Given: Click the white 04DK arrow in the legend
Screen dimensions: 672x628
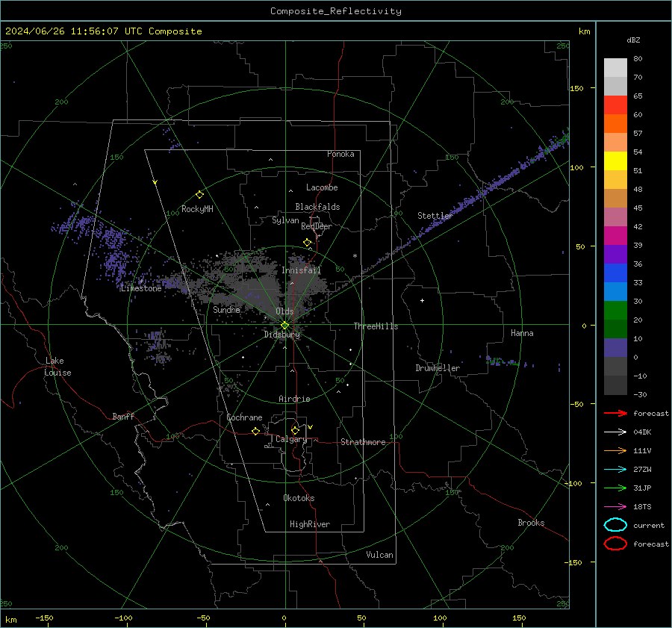Looking at the screenshot, I should [615, 432].
